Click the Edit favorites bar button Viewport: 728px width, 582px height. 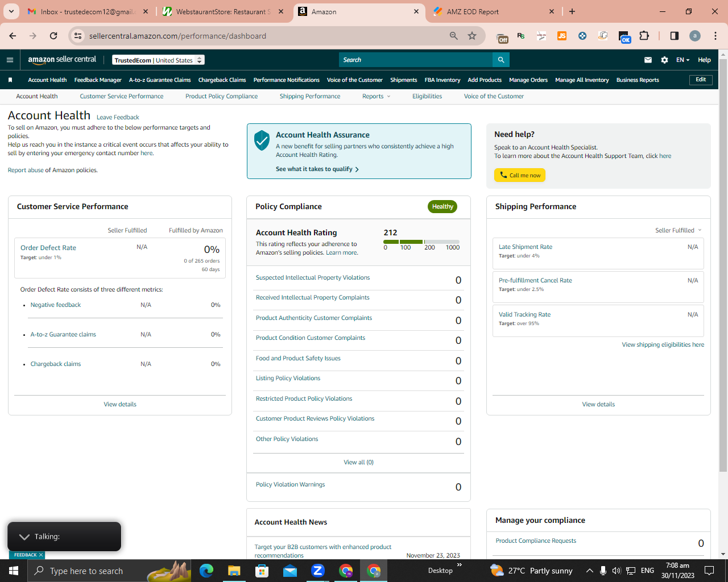(701, 80)
